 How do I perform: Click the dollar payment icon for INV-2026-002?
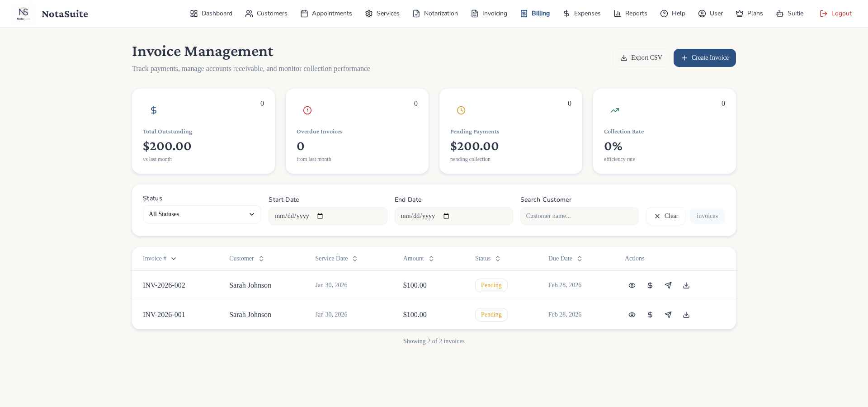650,285
